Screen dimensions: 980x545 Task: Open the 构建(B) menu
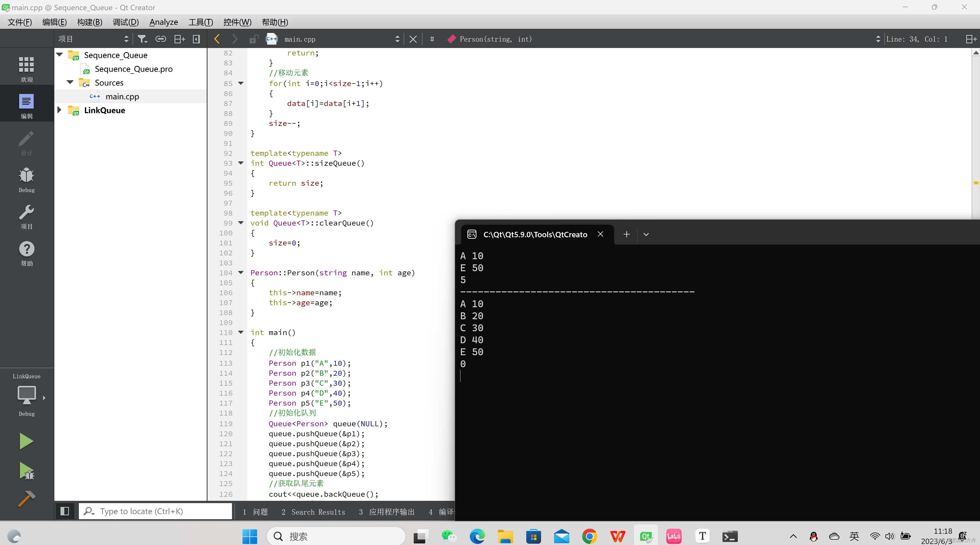coord(89,22)
